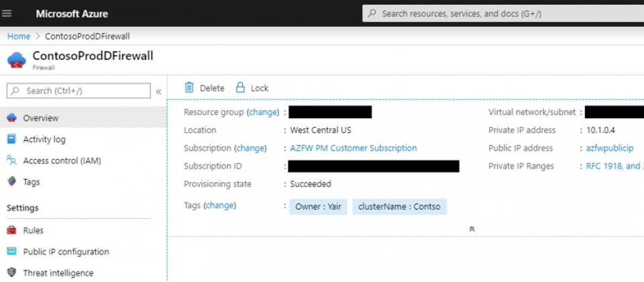
Task: Open AZFW PM Customer Subscription link
Action: 354,148
